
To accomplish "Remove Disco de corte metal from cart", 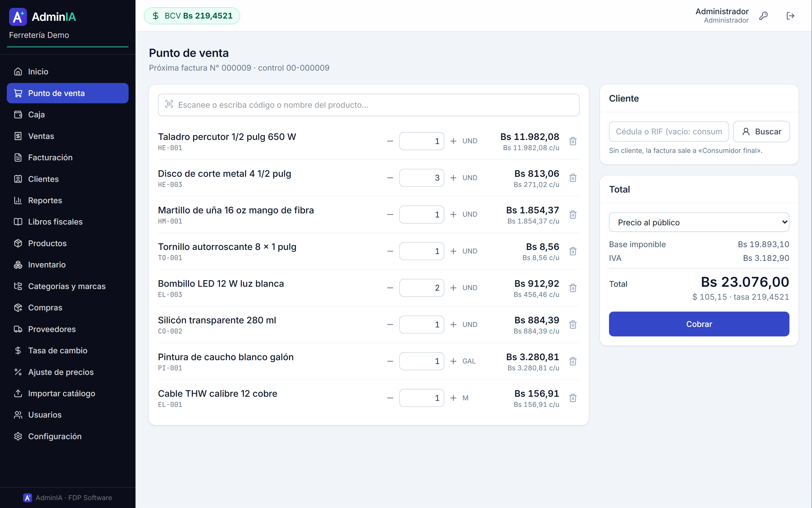I will tap(573, 178).
